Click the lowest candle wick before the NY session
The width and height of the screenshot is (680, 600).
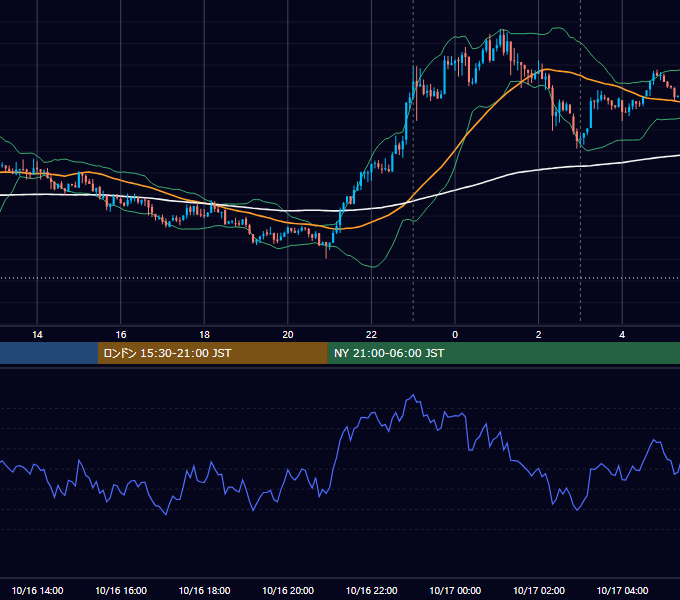tap(326, 251)
